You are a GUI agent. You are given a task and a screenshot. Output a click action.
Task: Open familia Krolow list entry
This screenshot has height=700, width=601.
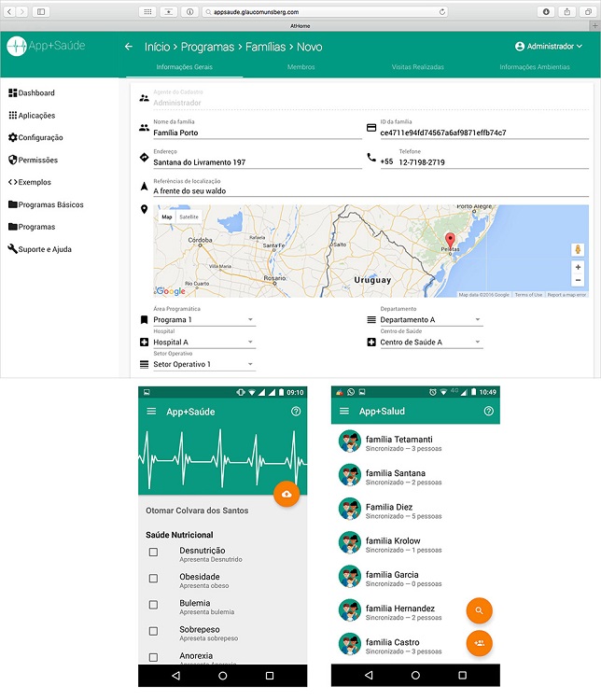tap(415, 544)
